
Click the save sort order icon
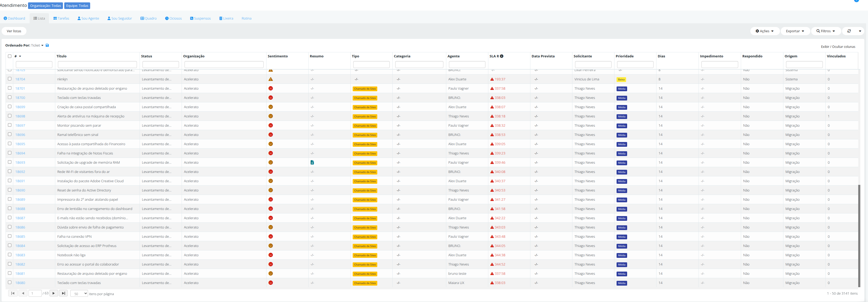pyautogui.click(x=47, y=45)
